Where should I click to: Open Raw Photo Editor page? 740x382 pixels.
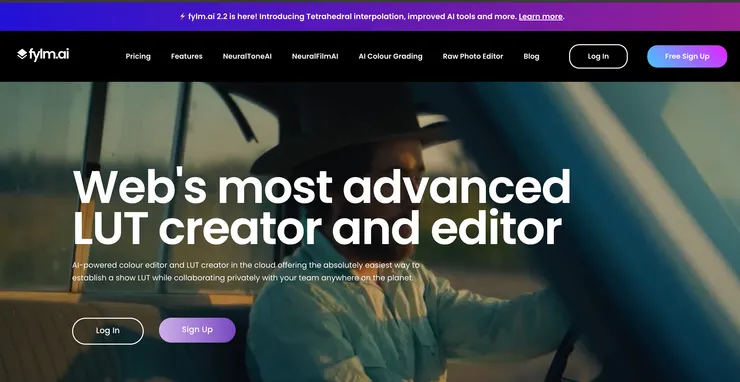coord(473,56)
